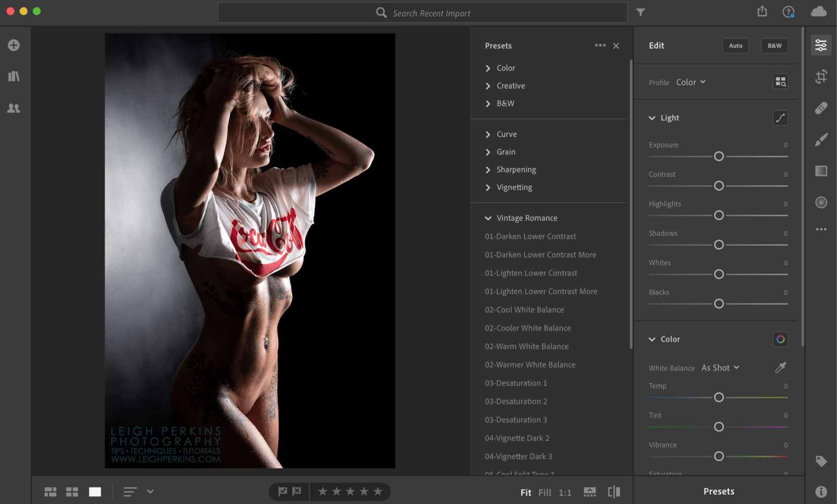Click the Search Recent Import field
This screenshot has height=504, width=837.
423,13
